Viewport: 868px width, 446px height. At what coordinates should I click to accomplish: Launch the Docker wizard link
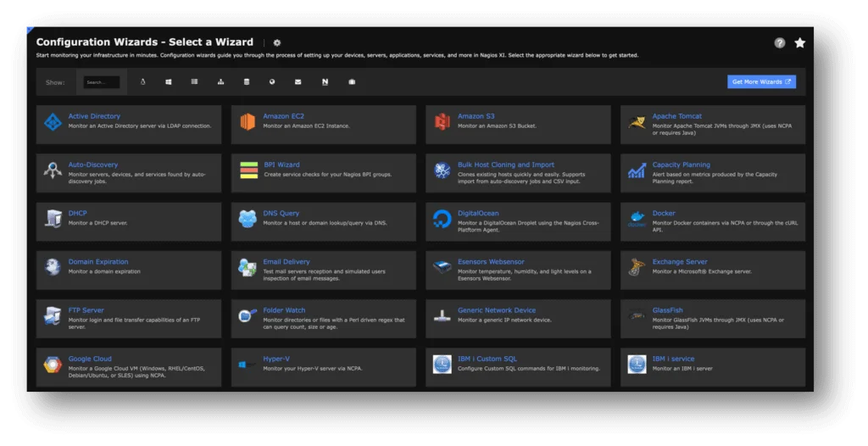(x=664, y=214)
